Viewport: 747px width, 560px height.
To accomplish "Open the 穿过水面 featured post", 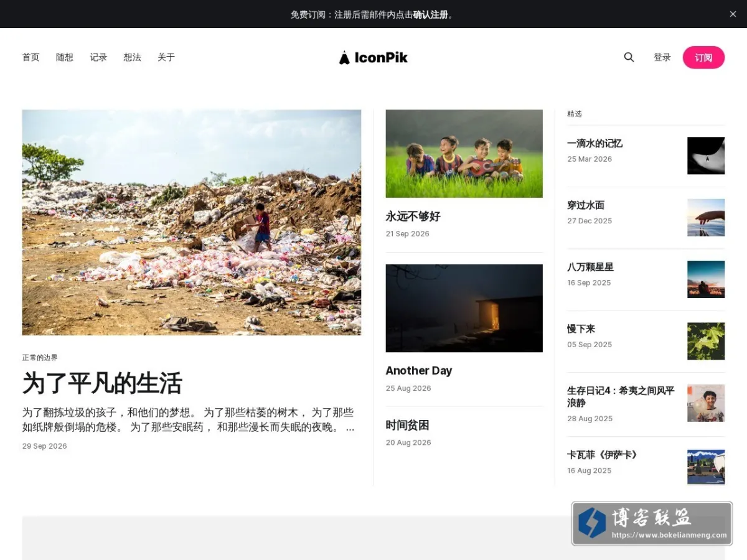I will coord(586,205).
